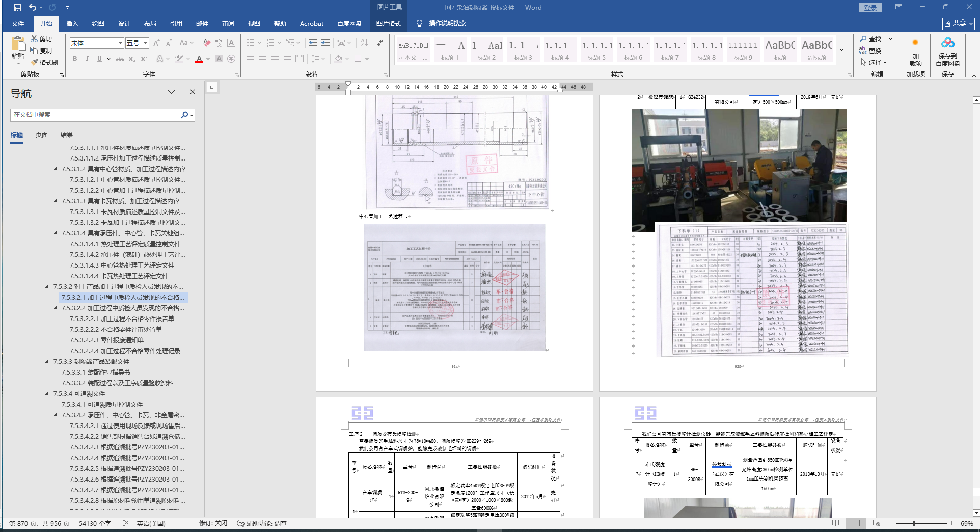This screenshot has width=980, height=532.
Task: Toggle subscript formatting
Action: click(x=132, y=59)
